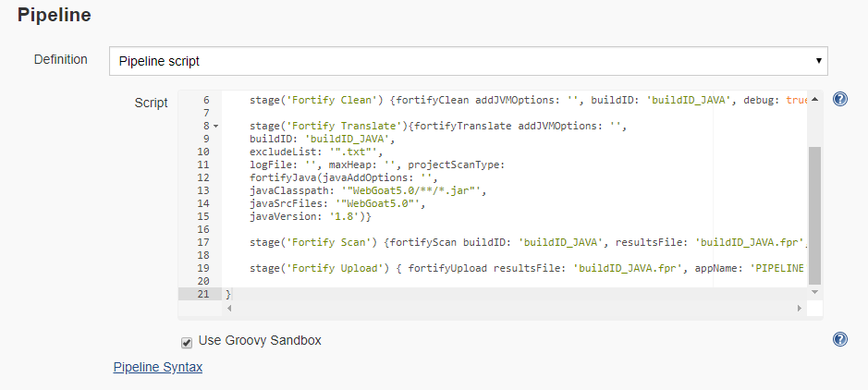Click the fortifyJava(javaAddOptions line

pyautogui.click(x=344, y=177)
